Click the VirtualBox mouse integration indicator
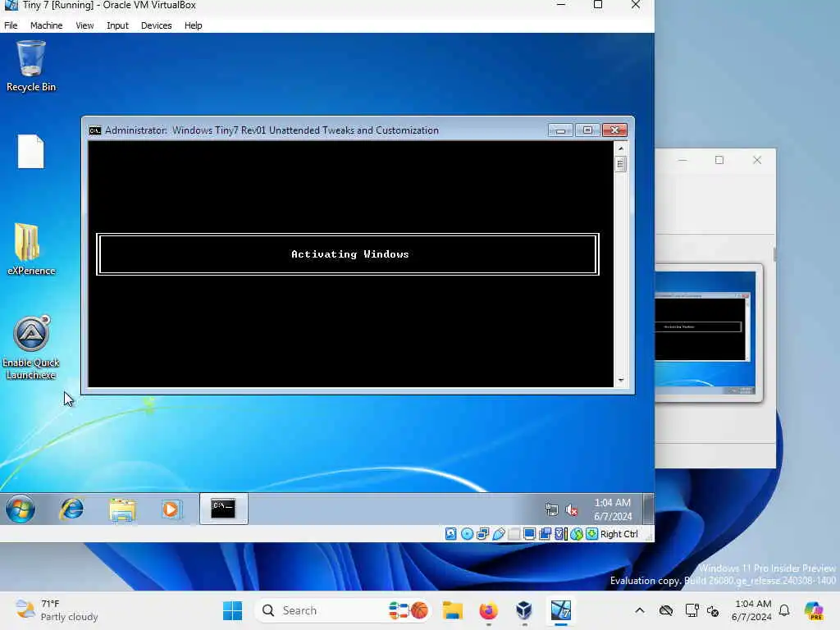This screenshot has width=840, height=630. tap(577, 534)
